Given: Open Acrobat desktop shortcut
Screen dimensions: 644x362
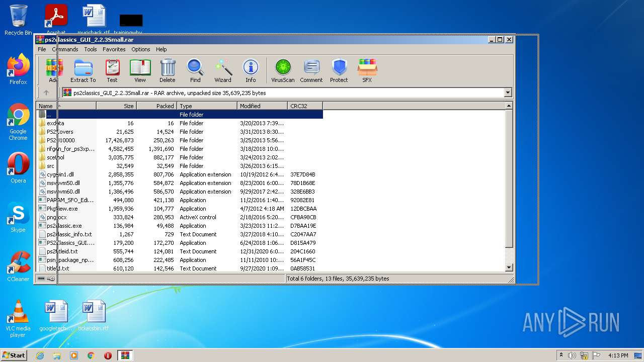Looking at the screenshot, I should click(x=56, y=20).
